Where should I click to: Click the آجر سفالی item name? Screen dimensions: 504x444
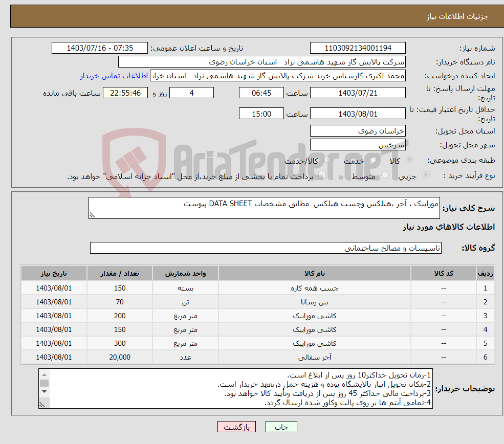[314, 357]
